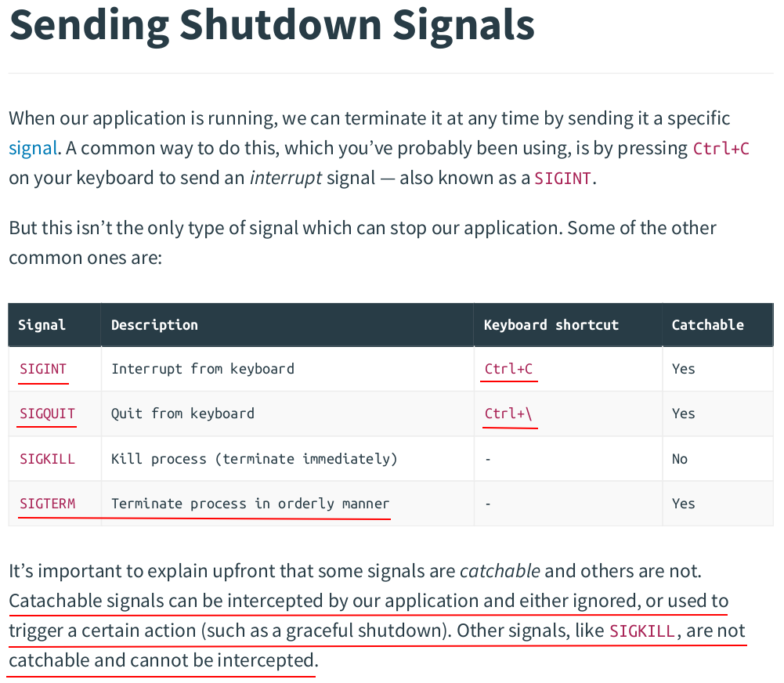
Task: Select "Kill process (terminate immediately)" description text
Action: pyautogui.click(x=255, y=459)
